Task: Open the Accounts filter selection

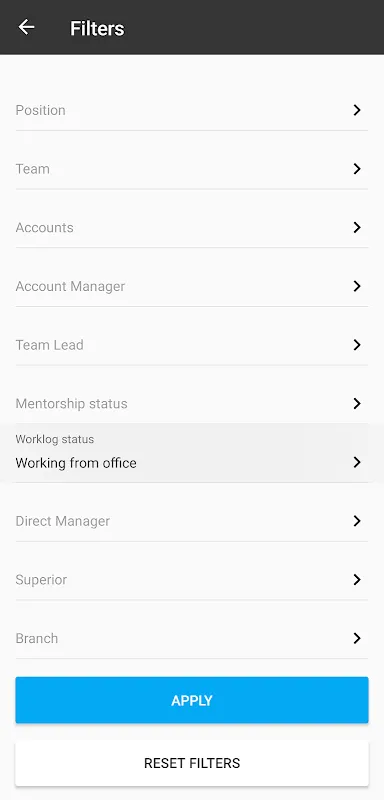Action: pyautogui.click(x=192, y=228)
